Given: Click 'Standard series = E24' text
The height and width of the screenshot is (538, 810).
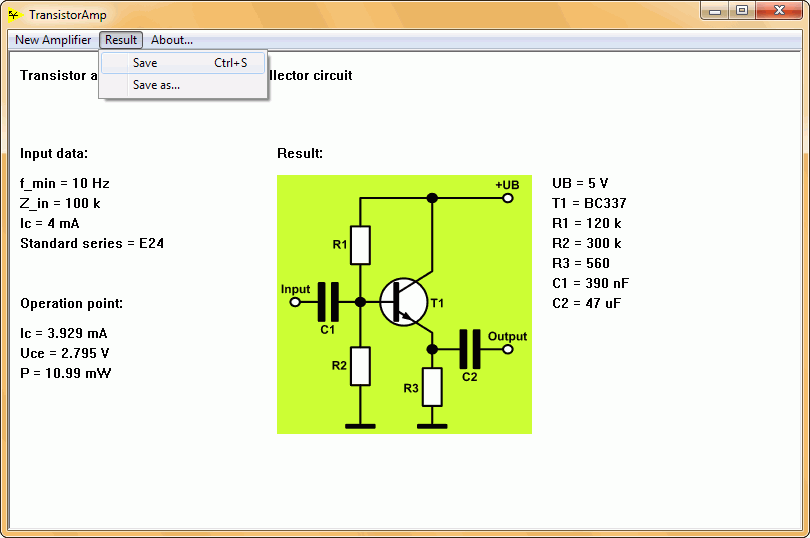Looking at the screenshot, I should (92, 243).
